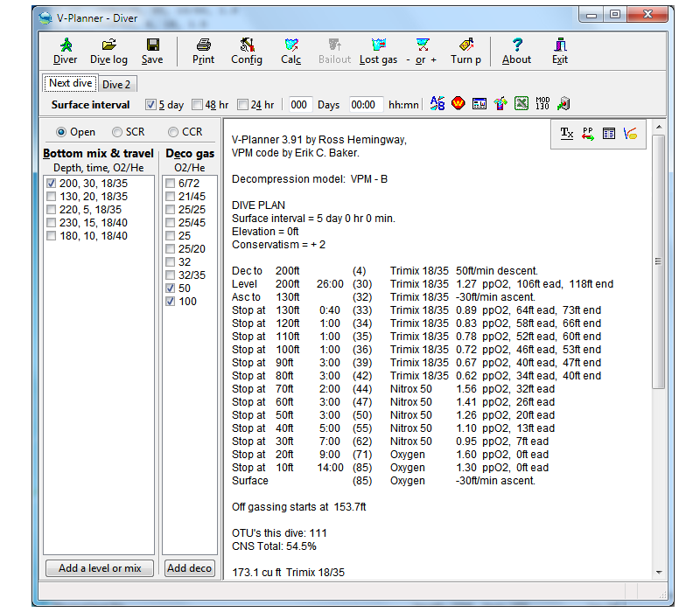Image resolution: width=700 pixels, height=612 pixels.
Task: Click the Add a level or mix button
Action: [100, 567]
